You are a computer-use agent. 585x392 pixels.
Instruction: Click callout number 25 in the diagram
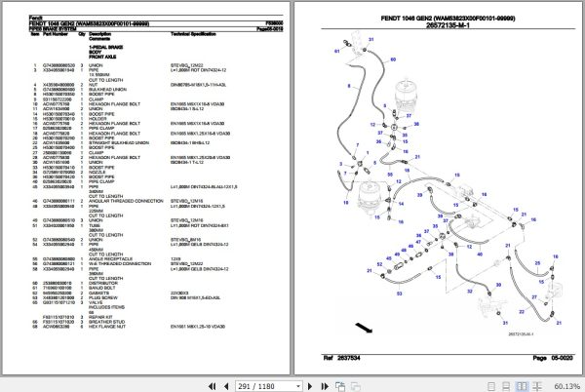click(537, 263)
